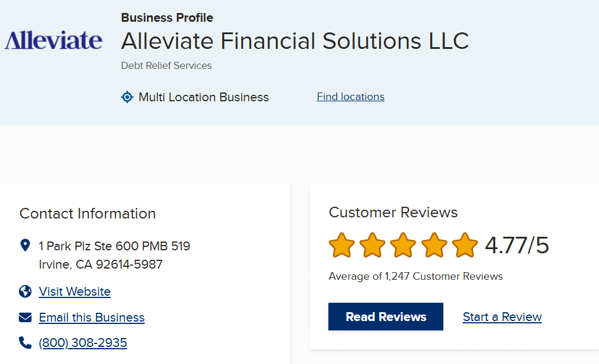Click the 4.77/5 rating score
This screenshot has width=599, height=364.
(515, 246)
